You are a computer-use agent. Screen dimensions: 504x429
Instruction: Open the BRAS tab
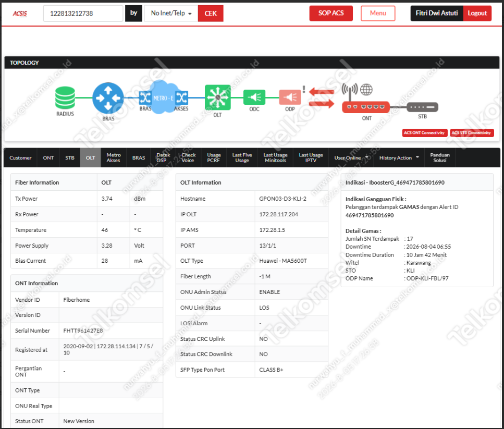(139, 158)
